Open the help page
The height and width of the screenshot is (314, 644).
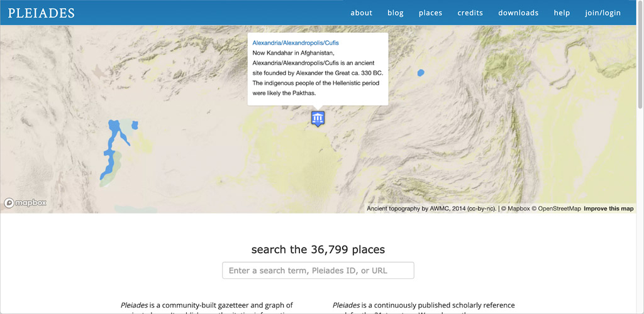tap(562, 13)
